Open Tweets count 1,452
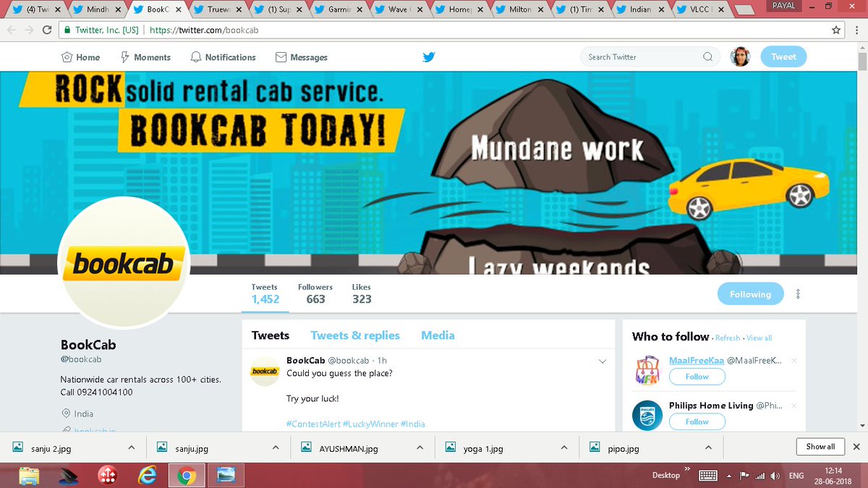The image size is (868, 488). [265, 294]
